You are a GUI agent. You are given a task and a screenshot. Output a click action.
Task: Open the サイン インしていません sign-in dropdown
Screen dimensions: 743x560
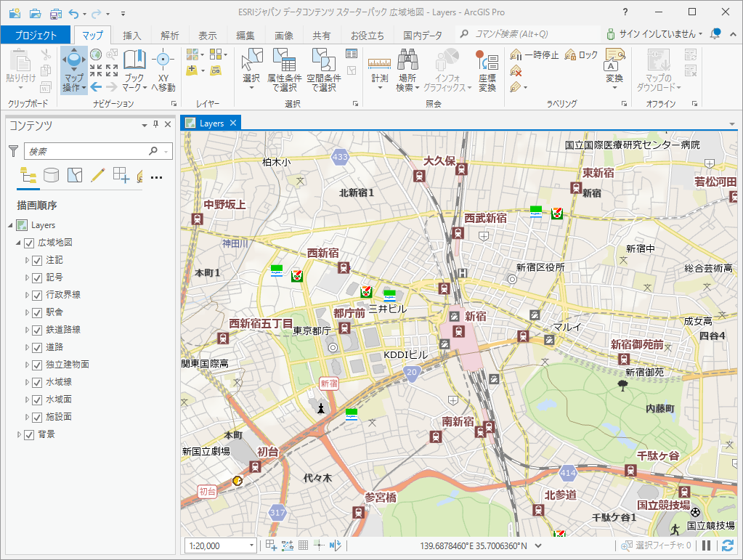click(x=654, y=33)
